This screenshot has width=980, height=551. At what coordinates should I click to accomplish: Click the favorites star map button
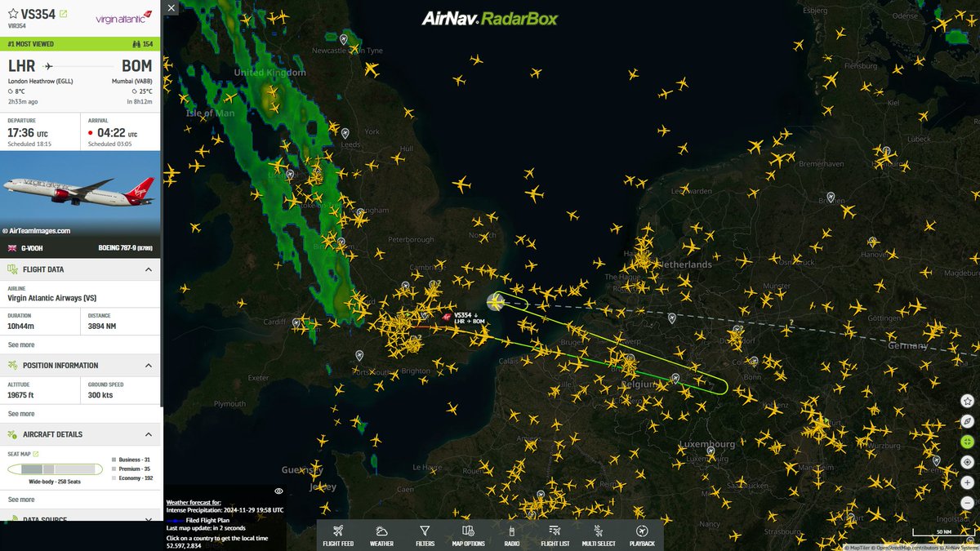(x=967, y=401)
